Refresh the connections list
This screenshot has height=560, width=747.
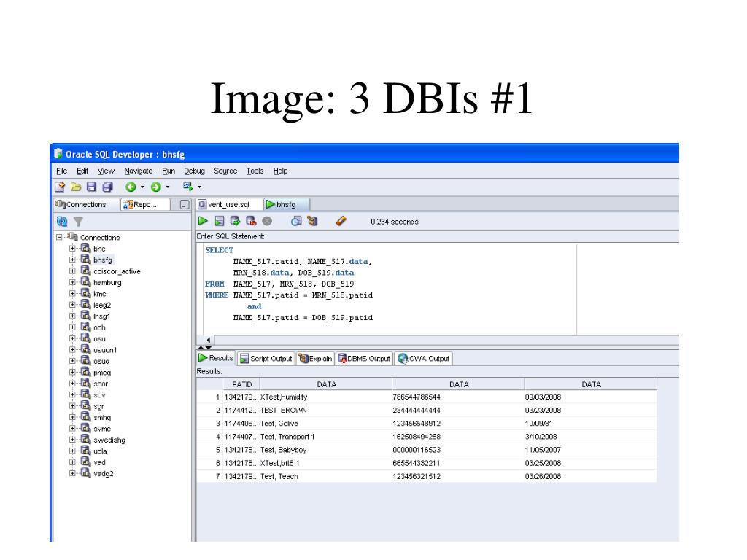(62, 222)
